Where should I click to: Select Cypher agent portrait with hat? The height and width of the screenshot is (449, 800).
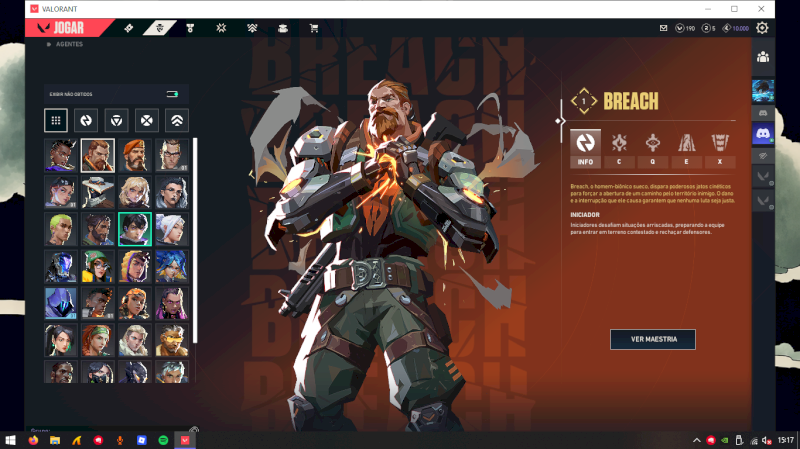pos(97,192)
